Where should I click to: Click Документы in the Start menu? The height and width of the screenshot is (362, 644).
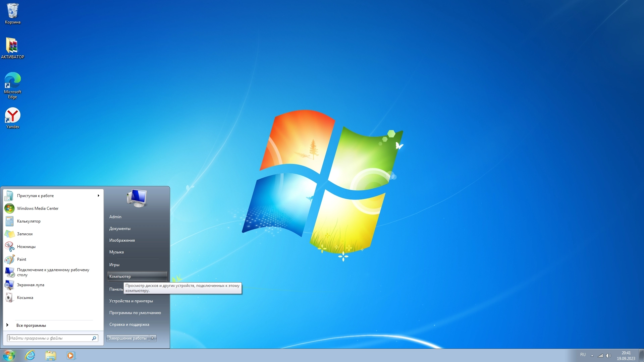coord(119,229)
